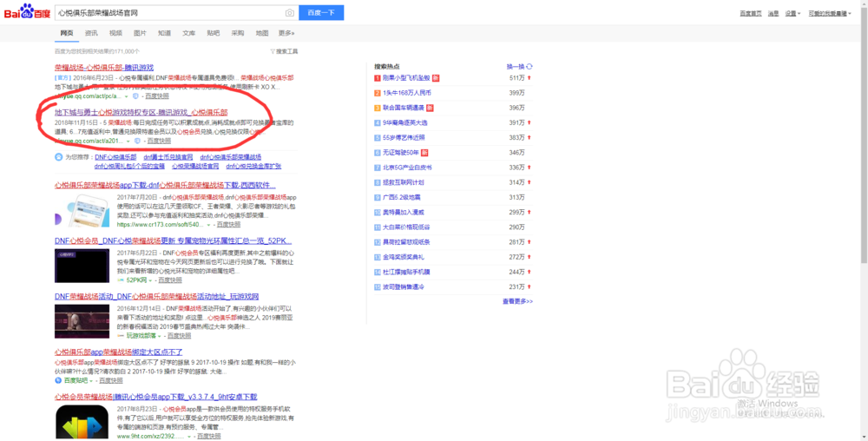The height and width of the screenshot is (441, 868).
Task: Click the 为您推荐 recommendation icon
Action: pyautogui.click(x=59, y=157)
